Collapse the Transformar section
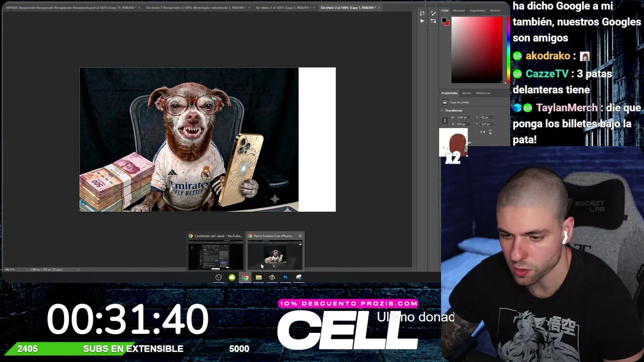The width and height of the screenshot is (644, 362). tap(442, 111)
